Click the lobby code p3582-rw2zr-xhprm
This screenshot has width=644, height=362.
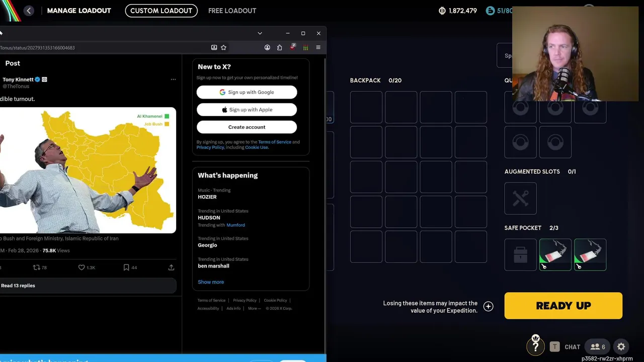(607, 358)
